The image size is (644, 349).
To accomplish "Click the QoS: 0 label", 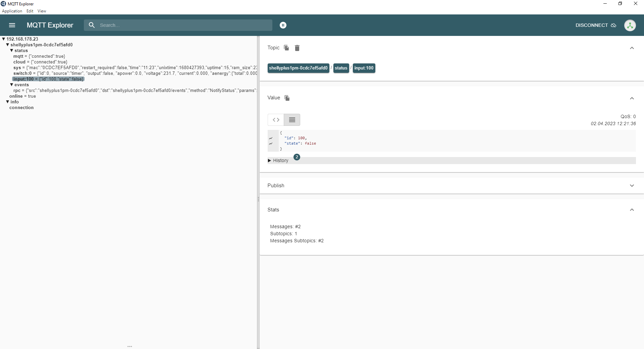I will [628, 116].
